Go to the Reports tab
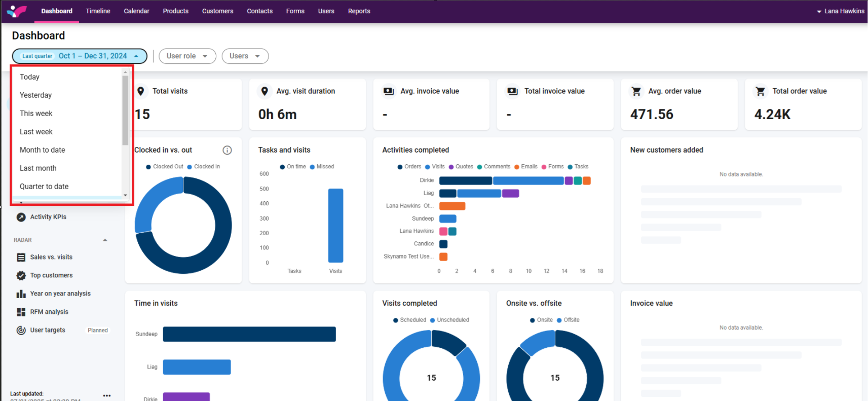The image size is (868, 401). pos(359,11)
